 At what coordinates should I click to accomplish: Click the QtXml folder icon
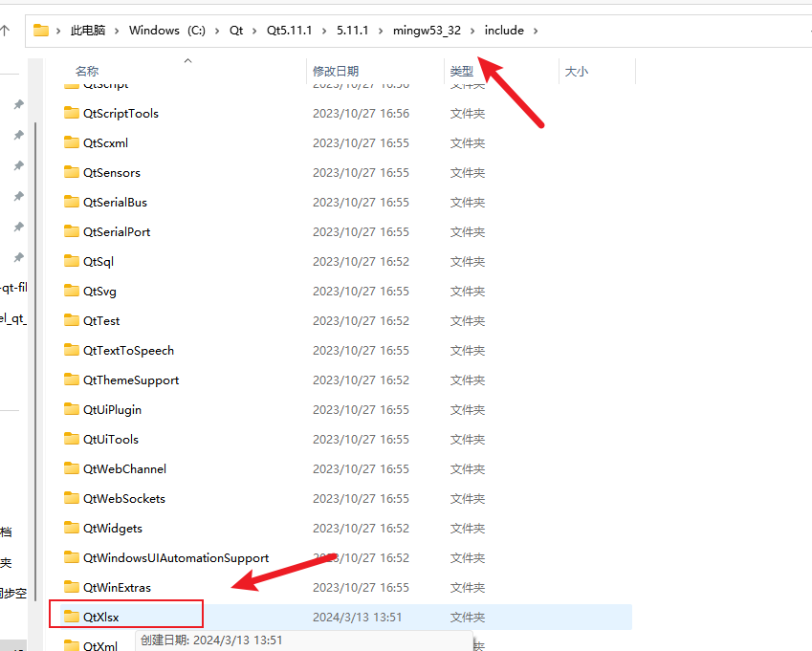(72, 645)
